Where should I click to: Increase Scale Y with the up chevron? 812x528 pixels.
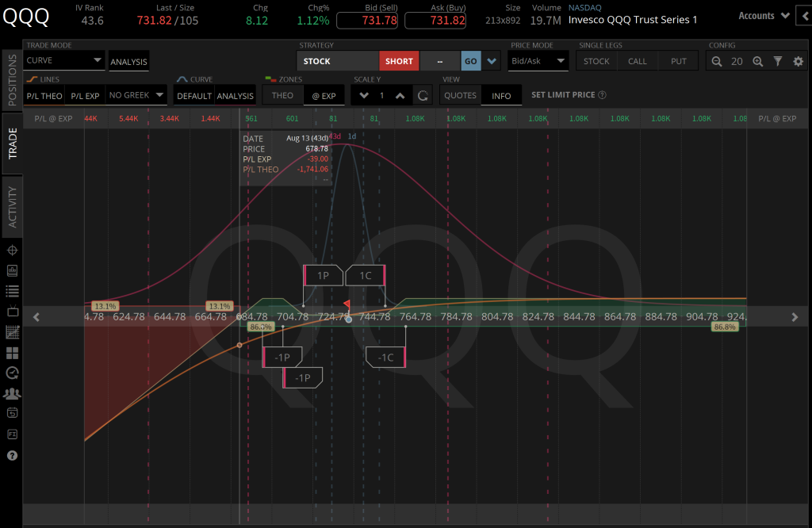click(x=400, y=96)
